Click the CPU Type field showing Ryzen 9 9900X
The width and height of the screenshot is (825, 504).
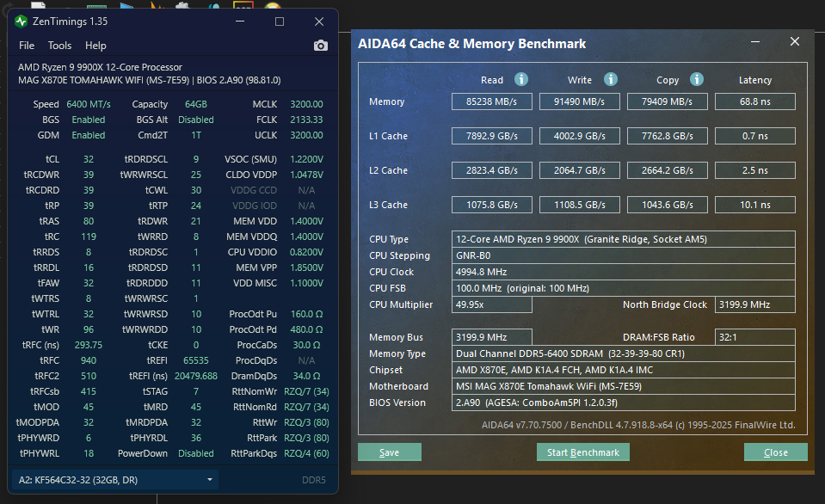click(x=624, y=239)
